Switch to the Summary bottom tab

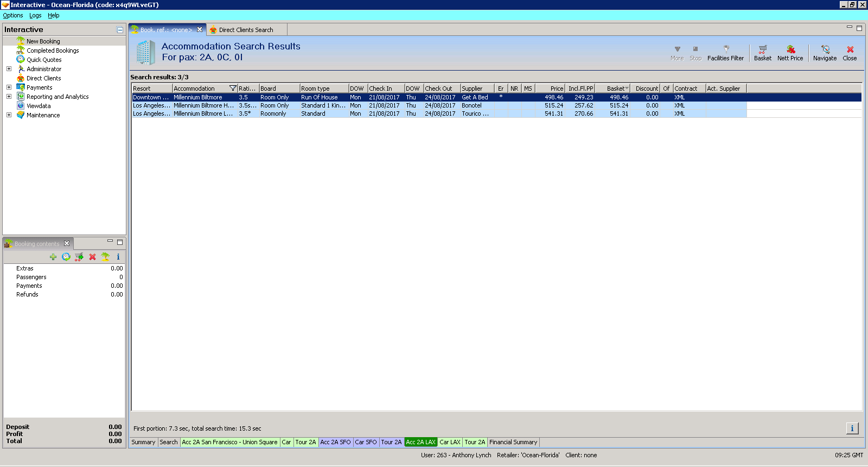143,442
